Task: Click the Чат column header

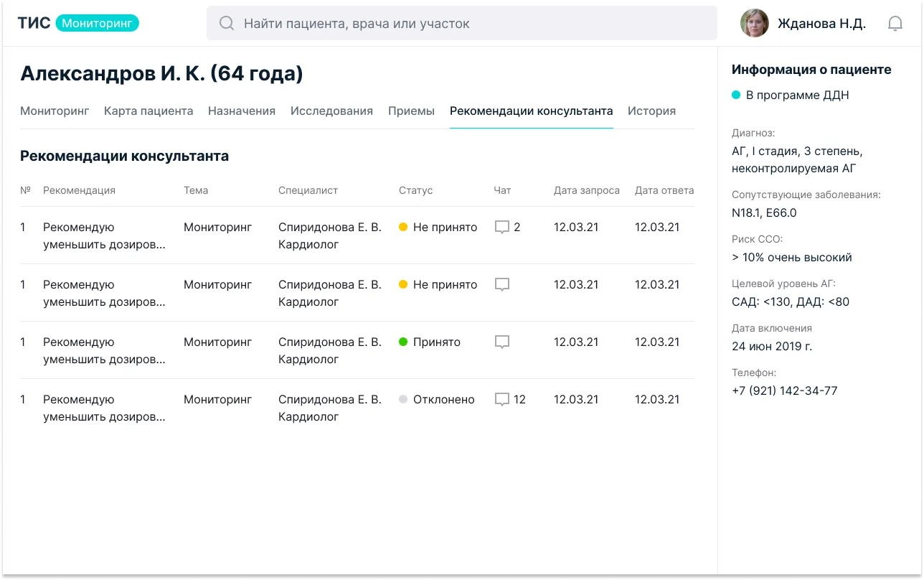Action: pyautogui.click(x=502, y=190)
